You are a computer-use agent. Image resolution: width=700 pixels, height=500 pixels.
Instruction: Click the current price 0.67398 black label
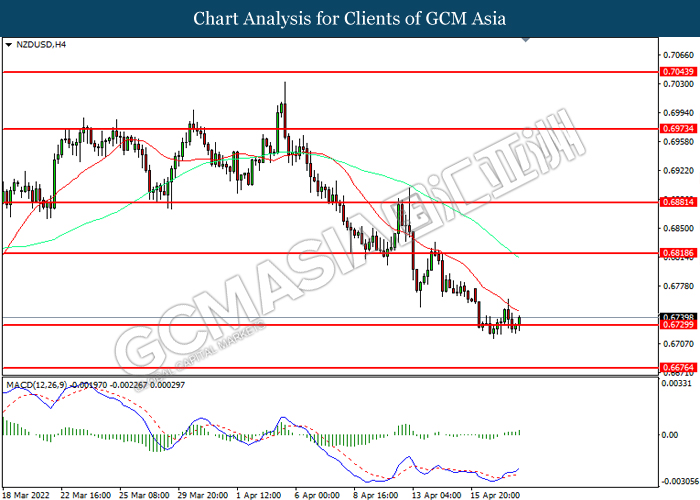pos(678,317)
